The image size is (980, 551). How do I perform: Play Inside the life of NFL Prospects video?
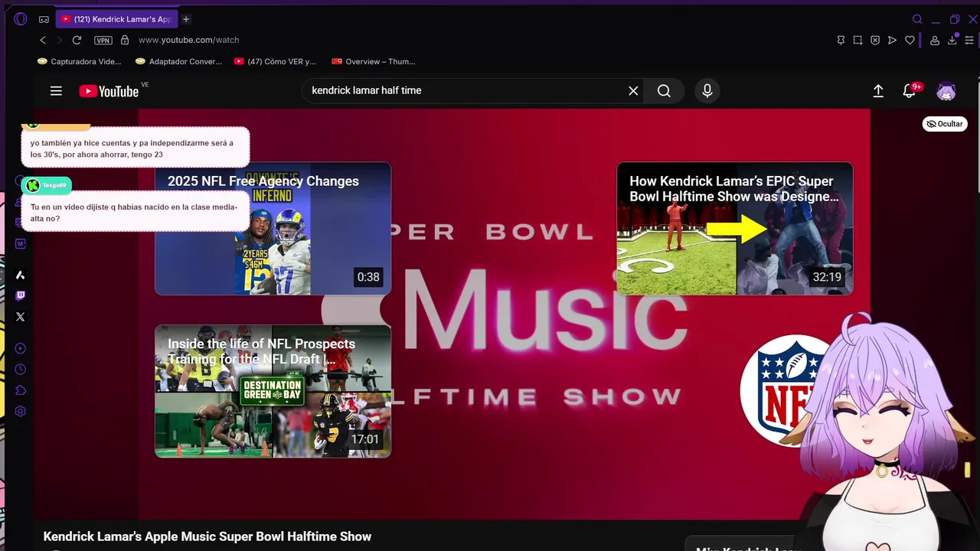click(x=273, y=391)
